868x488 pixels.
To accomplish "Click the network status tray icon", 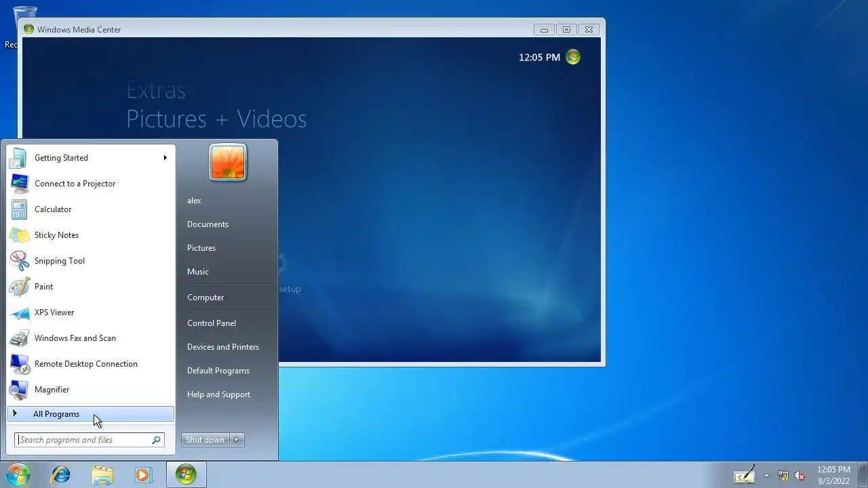I will (x=783, y=475).
